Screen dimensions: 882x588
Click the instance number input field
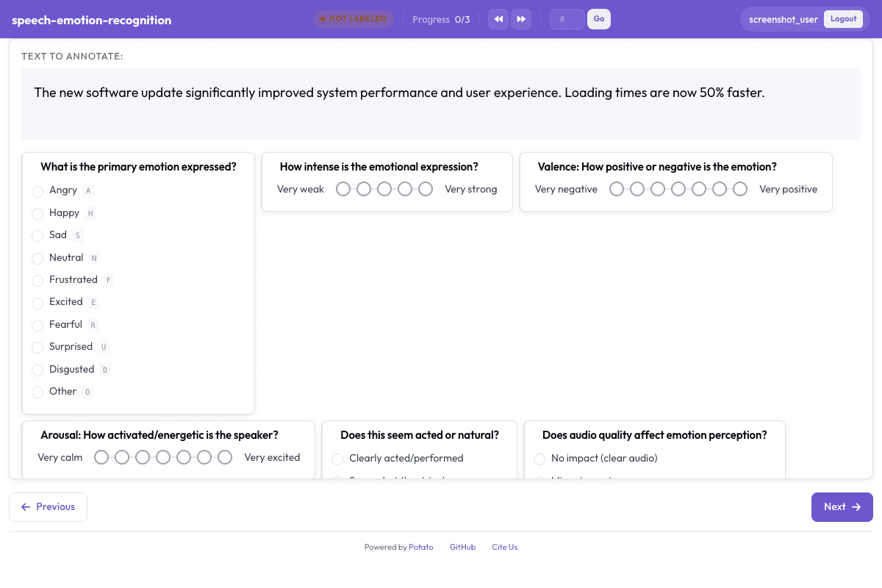click(567, 19)
